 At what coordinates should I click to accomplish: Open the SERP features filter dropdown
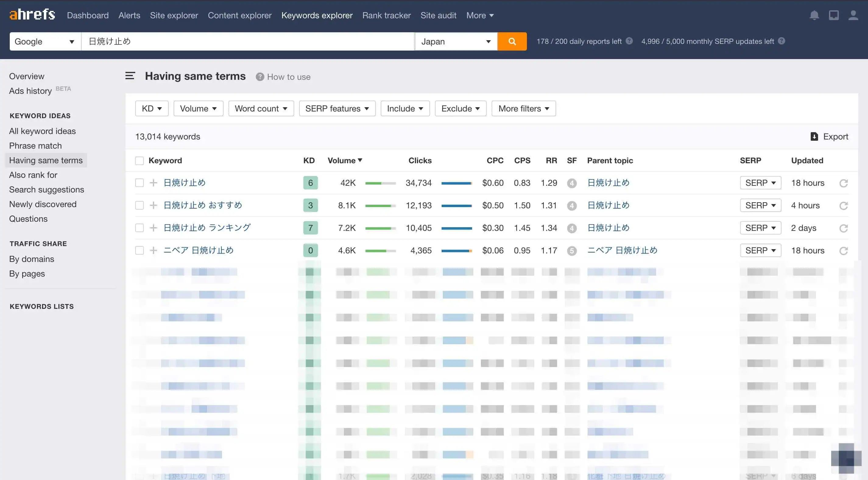tap(337, 108)
